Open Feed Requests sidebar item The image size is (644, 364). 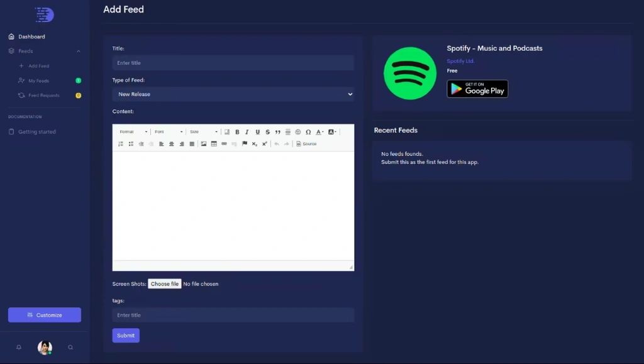(x=44, y=95)
